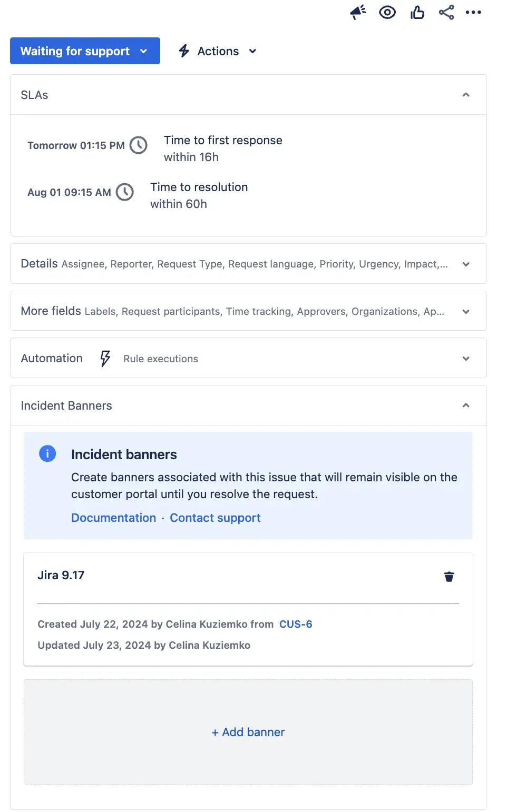
Task: Expand the More fields section
Action: click(x=466, y=312)
